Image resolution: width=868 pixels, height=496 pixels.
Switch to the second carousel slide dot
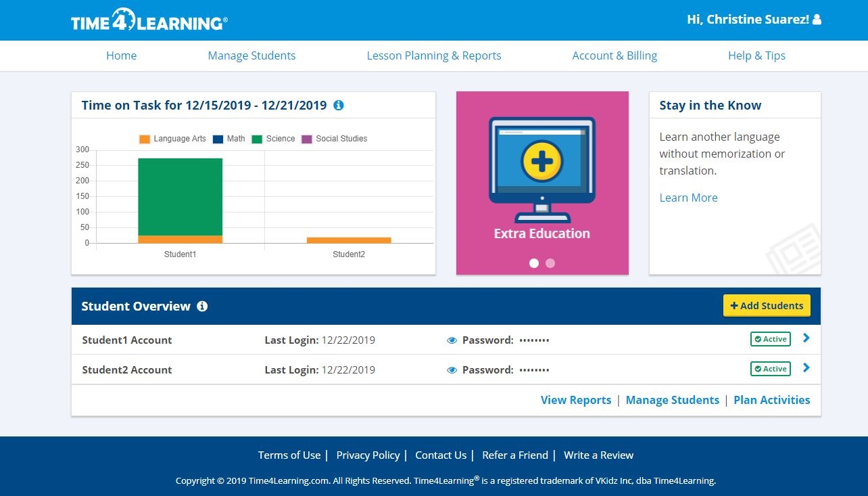pos(550,263)
